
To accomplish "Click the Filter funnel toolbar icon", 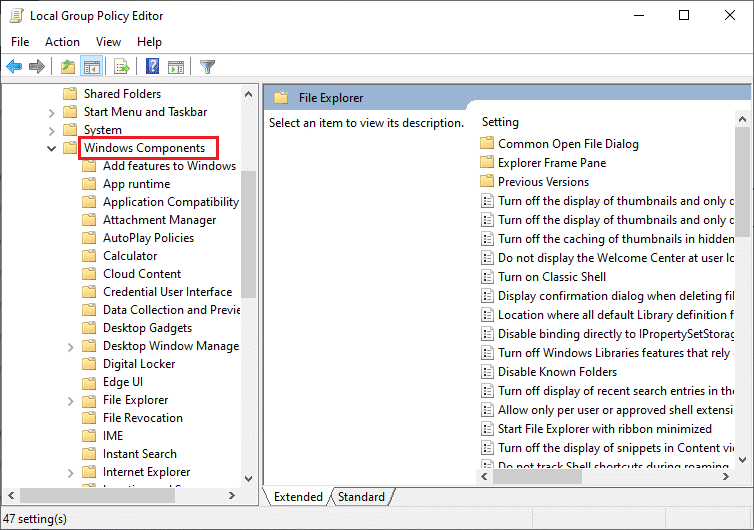I will [x=207, y=66].
